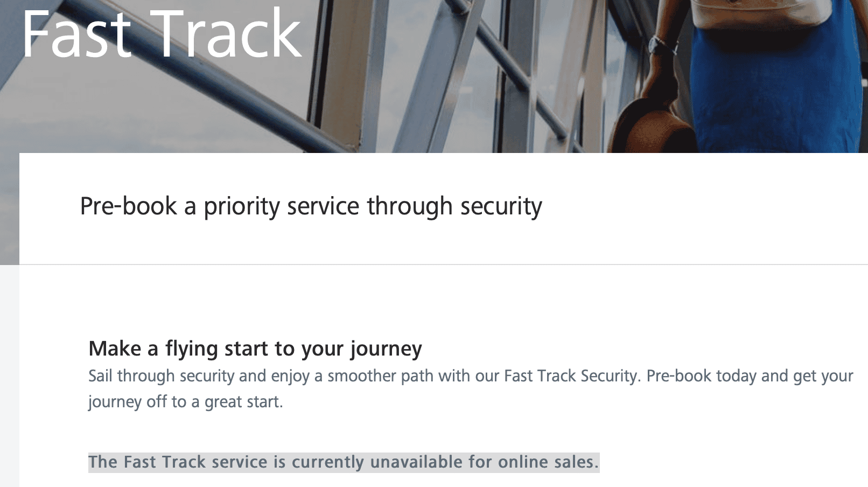Click the horizontal divider under the subtitle
This screenshot has height=487, width=868.
[x=442, y=265]
